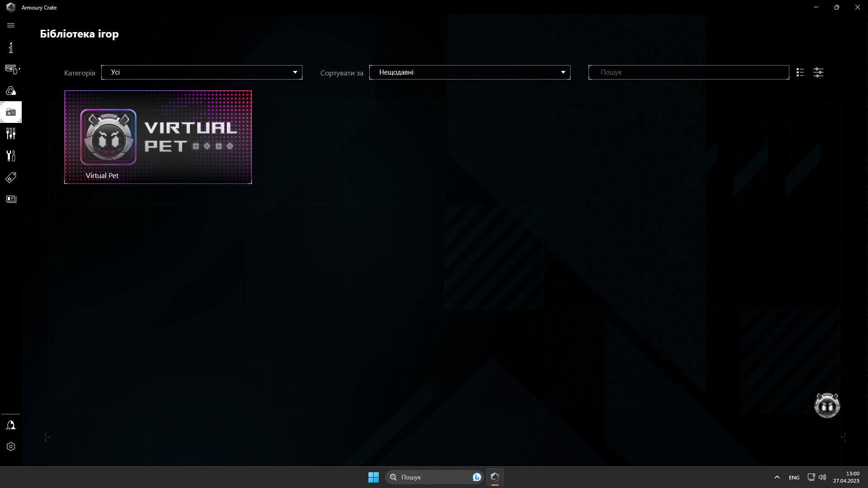This screenshot has width=868, height=488.
Task: Focus the Пошук search field in library
Action: coord(689,72)
